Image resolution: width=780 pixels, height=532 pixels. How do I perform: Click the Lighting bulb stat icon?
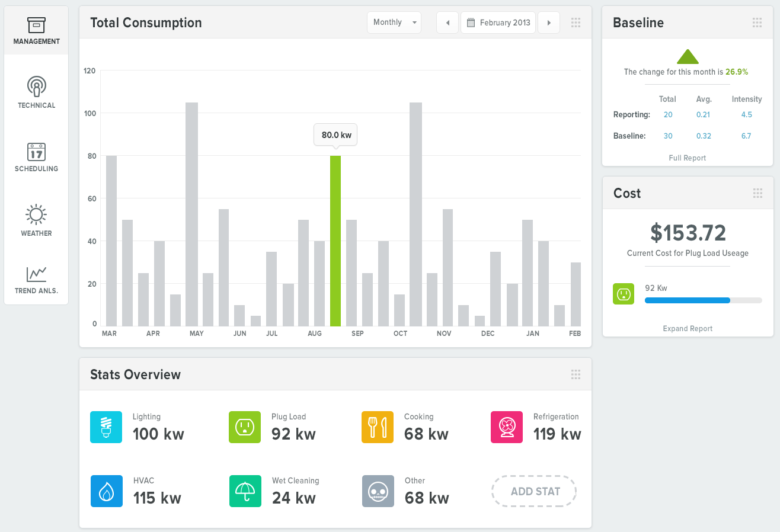(x=106, y=427)
